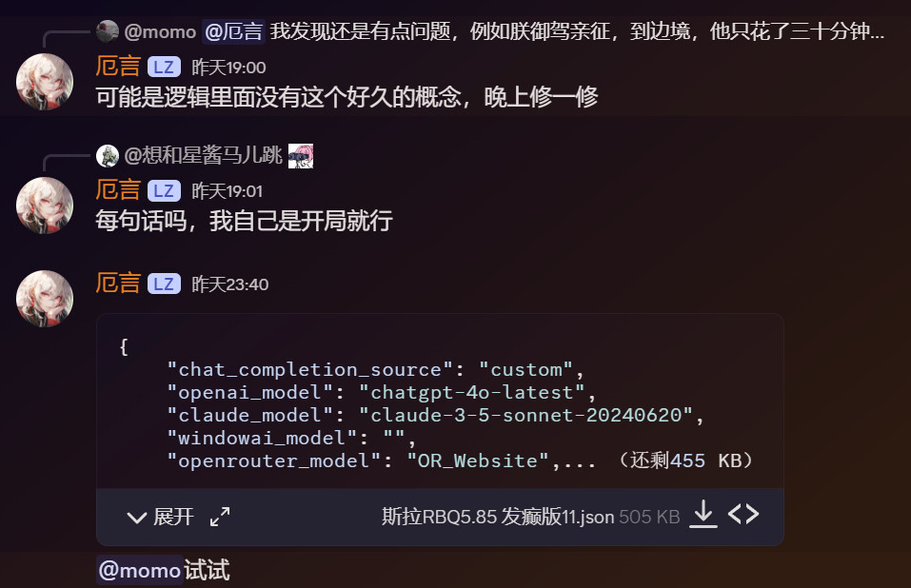Click the @厄言 mention in the top reply preview
This screenshot has width=911, height=588.
tap(233, 32)
